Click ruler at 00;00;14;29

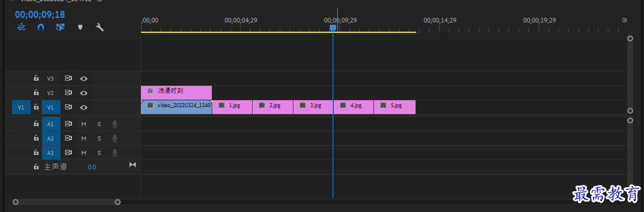pyautogui.click(x=440, y=20)
